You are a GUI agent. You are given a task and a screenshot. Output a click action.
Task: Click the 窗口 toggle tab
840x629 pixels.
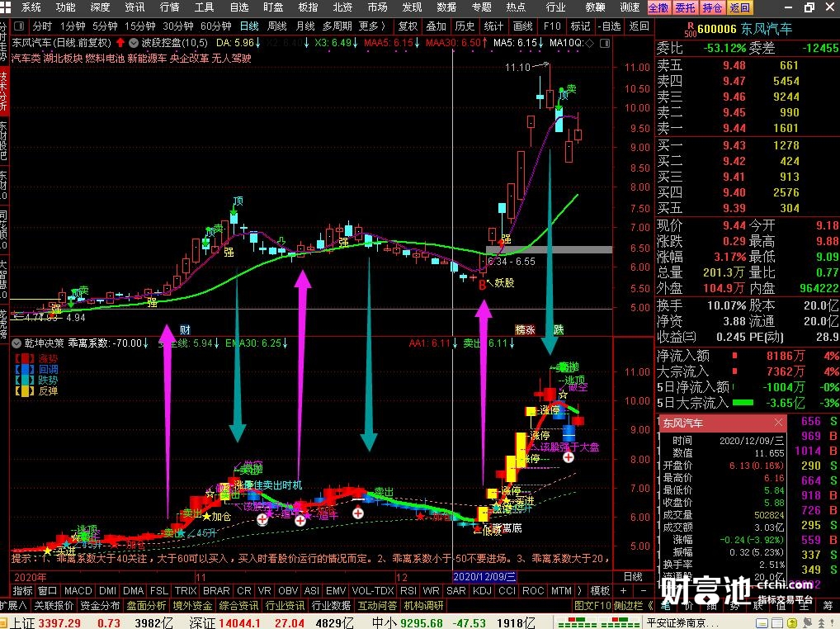click(x=47, y=590)
